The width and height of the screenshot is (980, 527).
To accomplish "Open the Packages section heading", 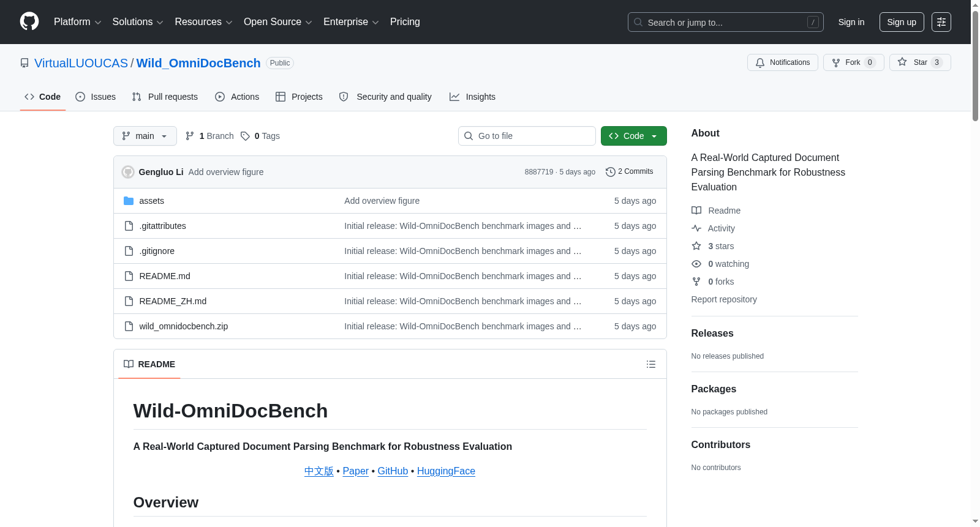I will 714,389.
